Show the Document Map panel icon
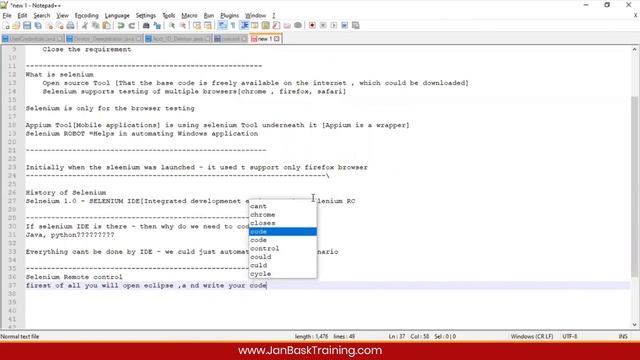 [265, 25]
